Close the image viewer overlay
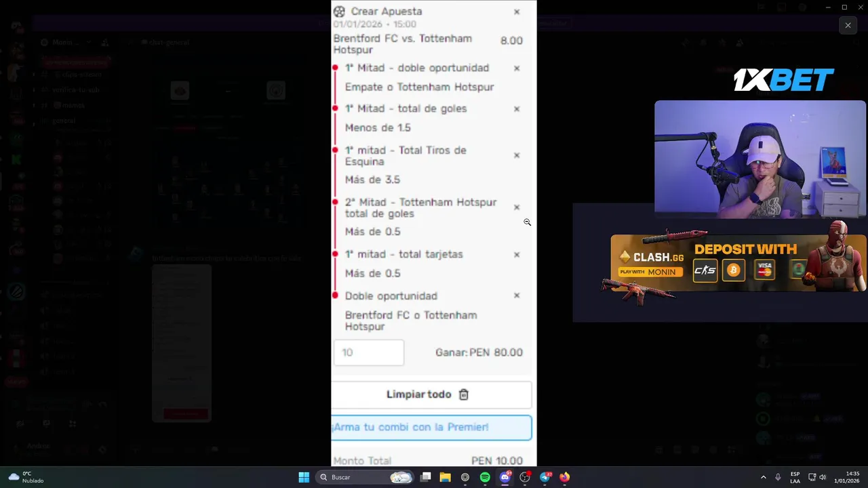The height and width of the screenshot is (488, 868). 848,25
